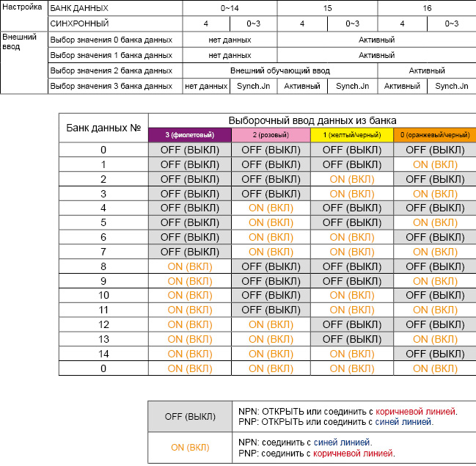This screenshot has height=466, width=476.
Task: Click bank row number 8 cell
Action: click(x=103, y=266)
